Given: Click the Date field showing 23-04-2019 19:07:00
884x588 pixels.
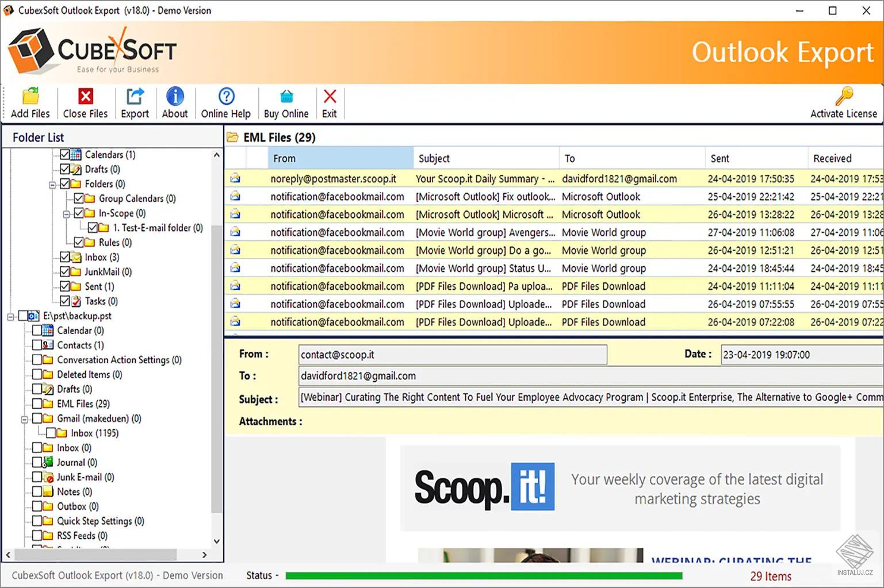Looking at the screenshot, I should click(802, 355).
